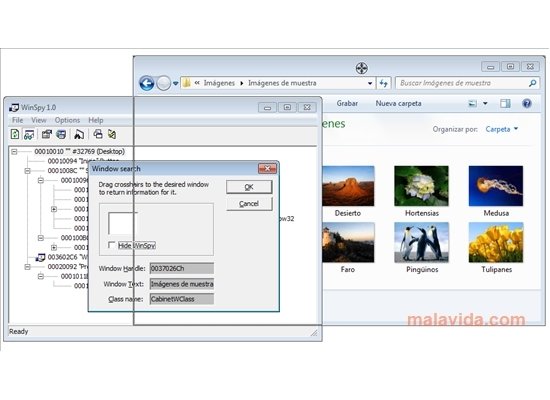Viewport: 550px width, 400px height.
Task: Open the WinSpy Options menu
Action: pos(67,120)
